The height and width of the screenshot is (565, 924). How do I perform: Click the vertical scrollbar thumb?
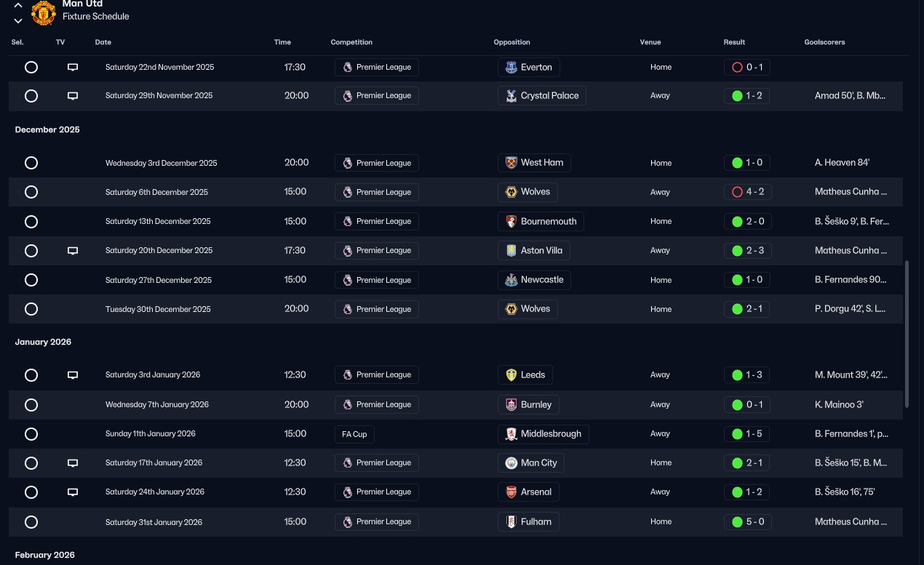(907, 334)
